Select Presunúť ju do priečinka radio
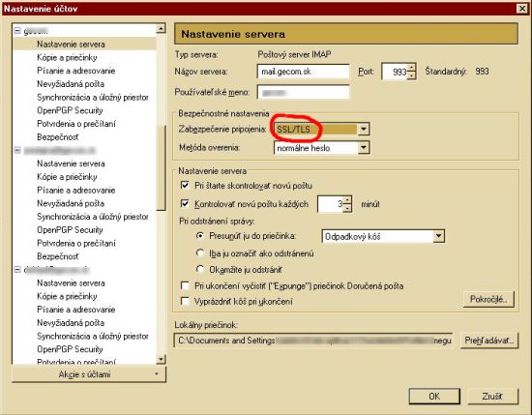Viewport: 532px width, 415px height. coord(200,235)
